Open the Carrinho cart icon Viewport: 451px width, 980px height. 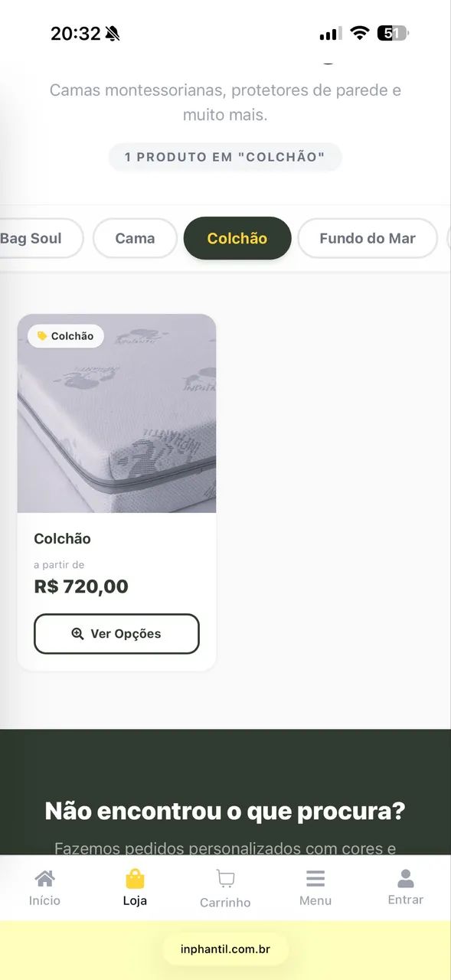[225, 878]
